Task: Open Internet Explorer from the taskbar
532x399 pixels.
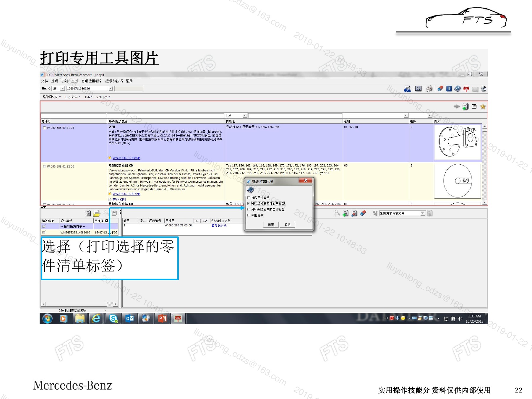Action: click(x=96, y=318)
